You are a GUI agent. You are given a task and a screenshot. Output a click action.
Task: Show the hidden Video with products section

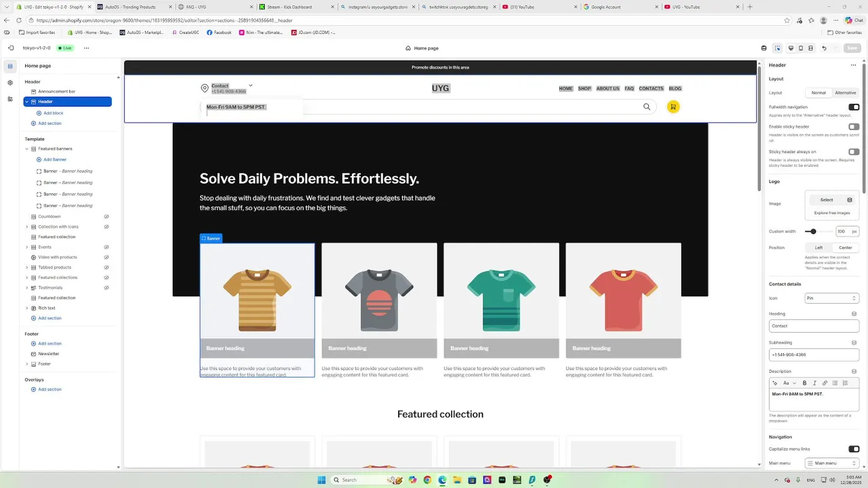tap(106, 257)
